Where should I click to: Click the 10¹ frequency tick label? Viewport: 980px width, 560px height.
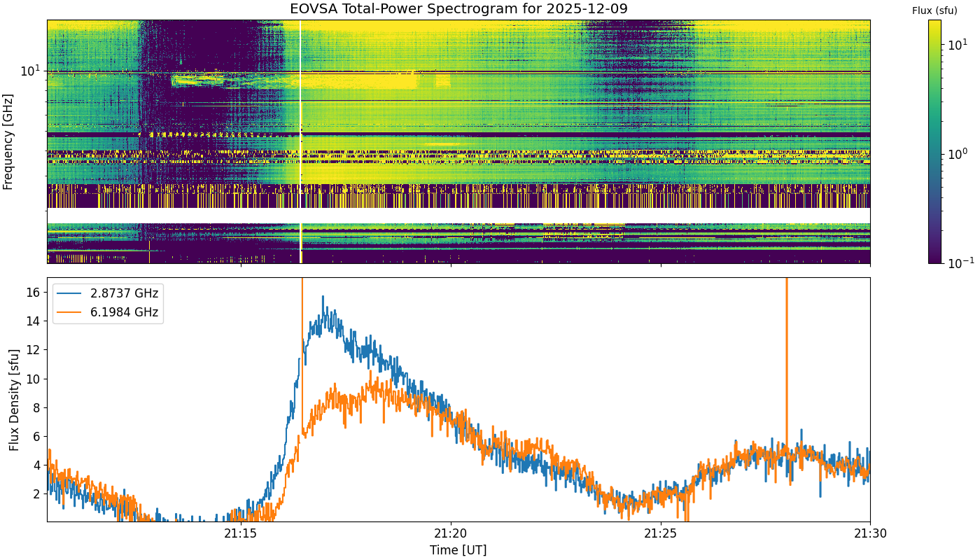[x=30, y=71]
